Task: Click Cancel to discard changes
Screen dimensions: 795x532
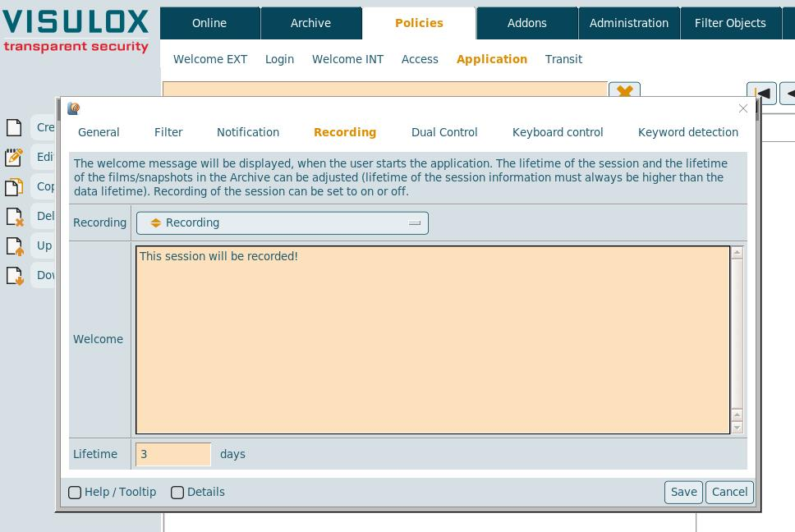Action: pos(729,492)
